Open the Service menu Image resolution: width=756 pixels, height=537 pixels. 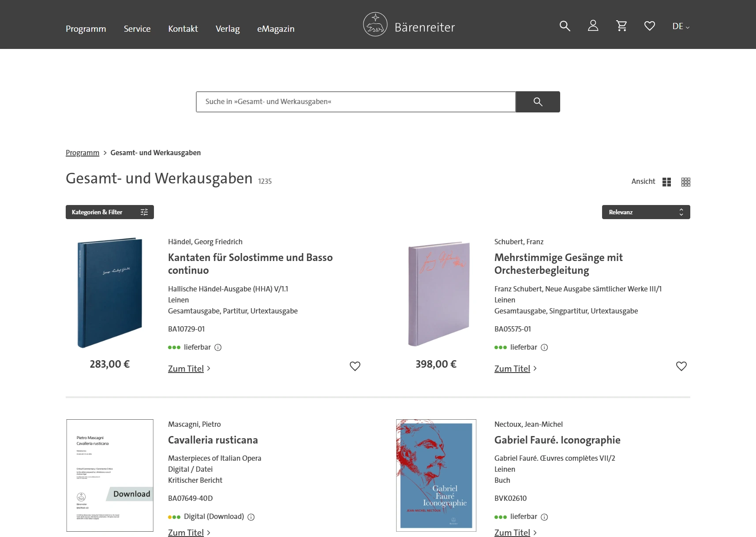pos(137,29)
